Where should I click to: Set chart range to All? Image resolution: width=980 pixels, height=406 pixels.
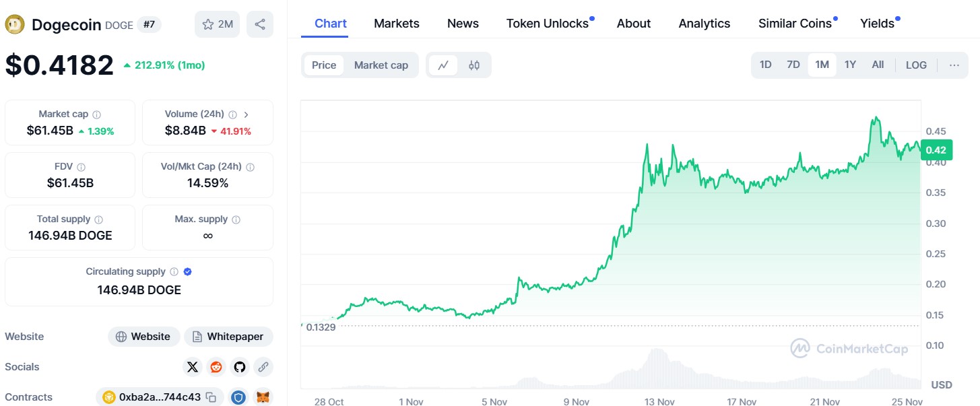(x=878, y=65)
